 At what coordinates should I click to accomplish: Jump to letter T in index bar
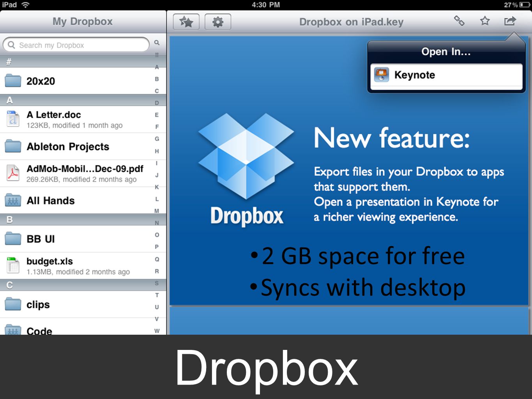click(157, 295)
